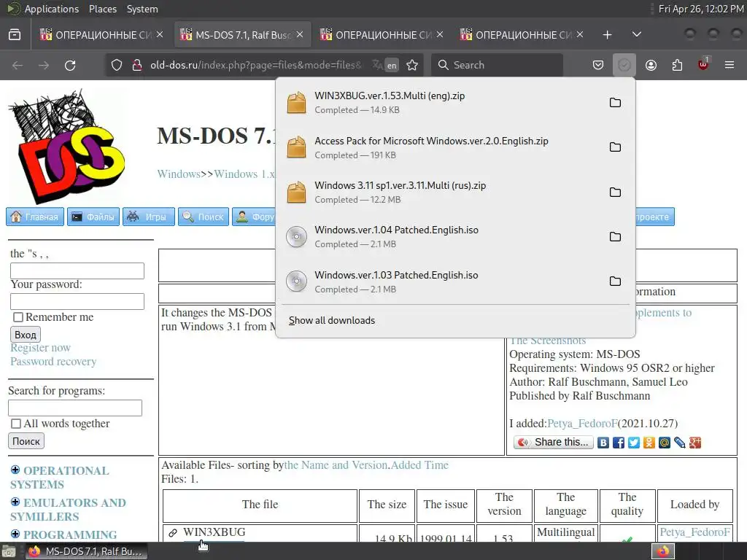Enable All words together checkbox

click(16, 424)
